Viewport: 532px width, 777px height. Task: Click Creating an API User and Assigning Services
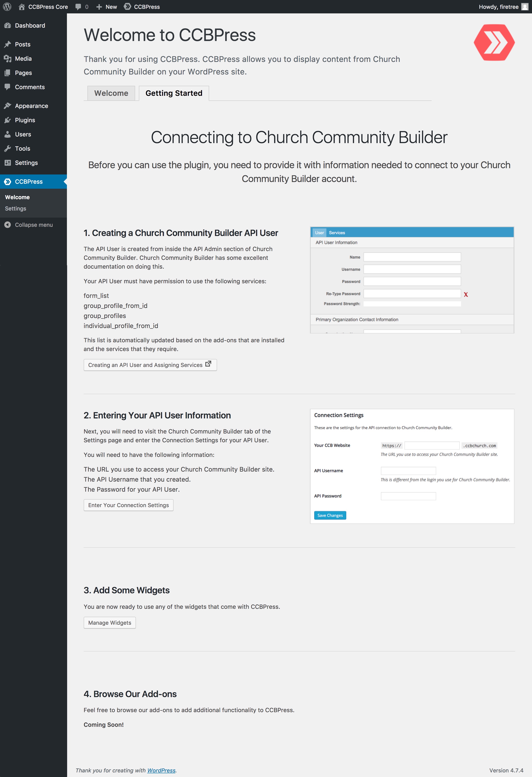[150, 365]
